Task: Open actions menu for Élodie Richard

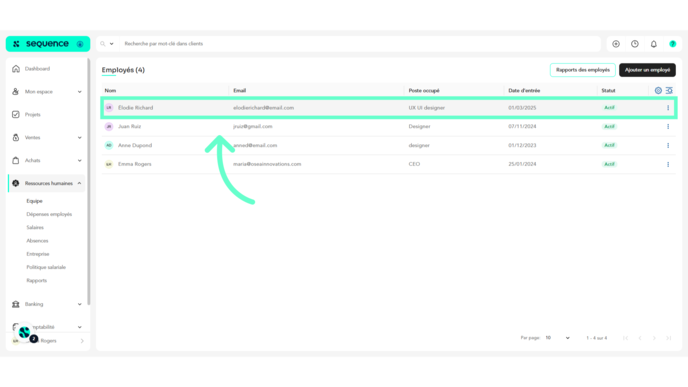Action: pyautogui.click(x=668, y=108)
